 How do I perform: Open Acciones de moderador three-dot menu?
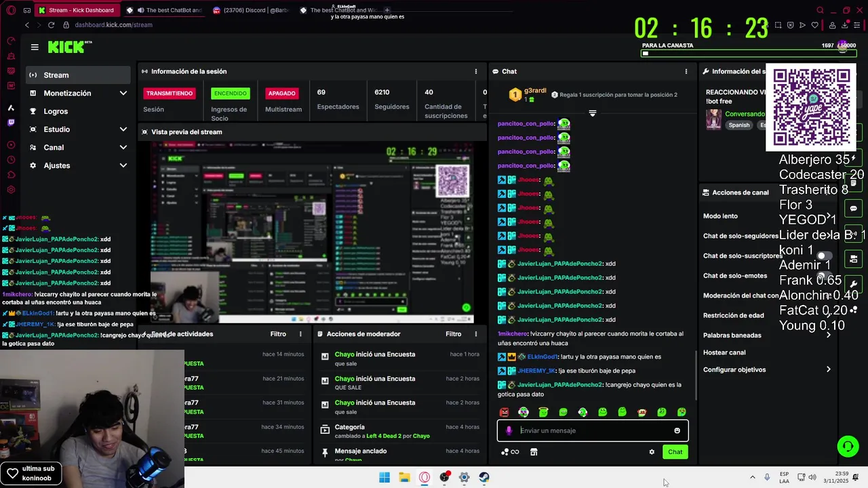click(475, 333)
